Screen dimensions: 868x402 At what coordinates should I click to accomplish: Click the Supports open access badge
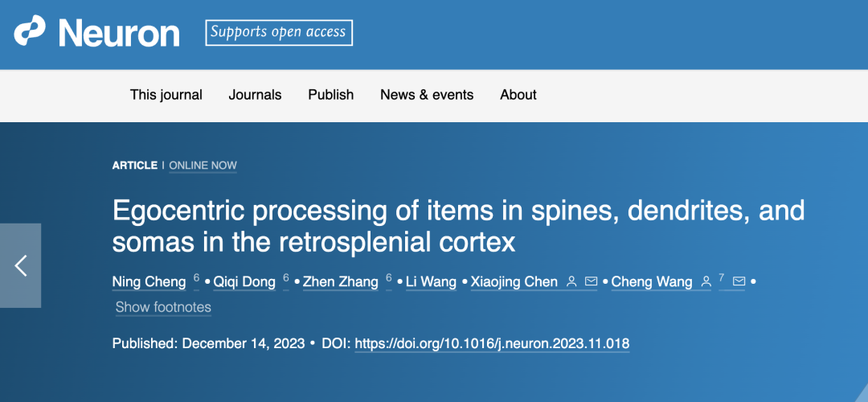(278, 32)
